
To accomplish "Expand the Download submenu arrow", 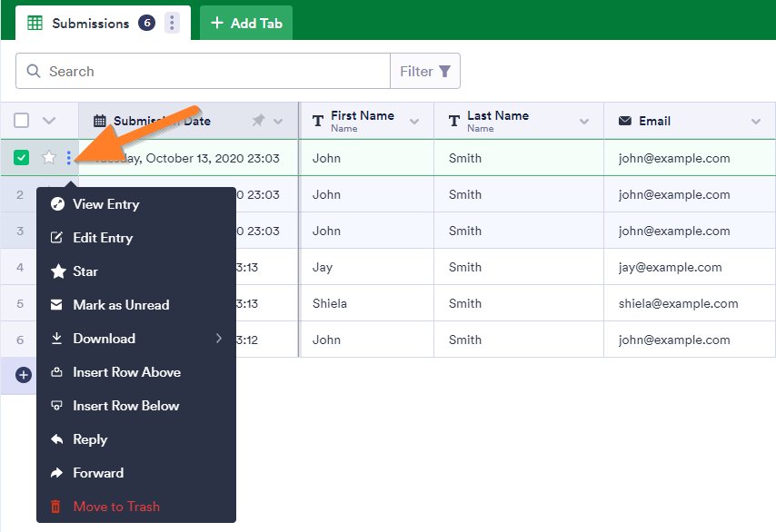I will coord(219,339).
